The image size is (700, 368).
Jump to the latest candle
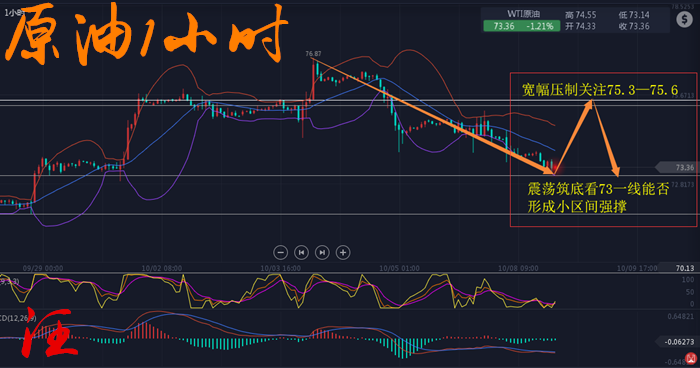[x=322, y=253]
